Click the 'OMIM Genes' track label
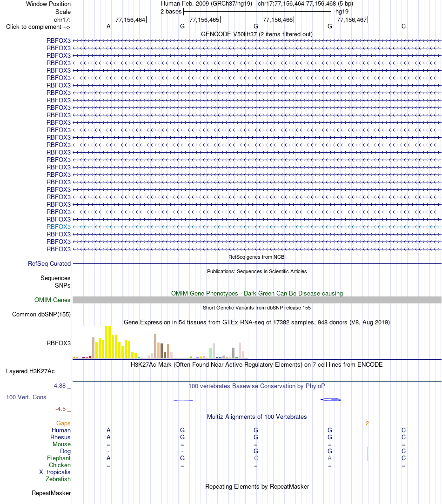The height and width of the screenshot is (504, 442). pyautogui.click(x=53, y=300)
